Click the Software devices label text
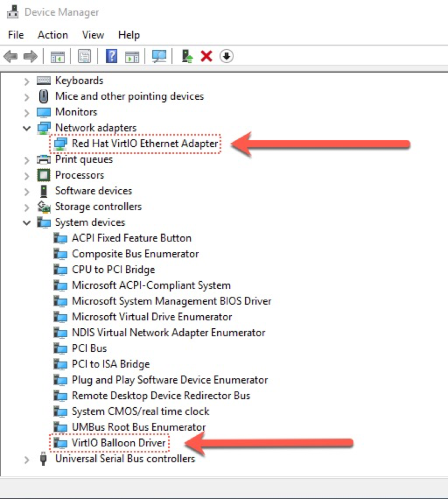 coord(94,191)
